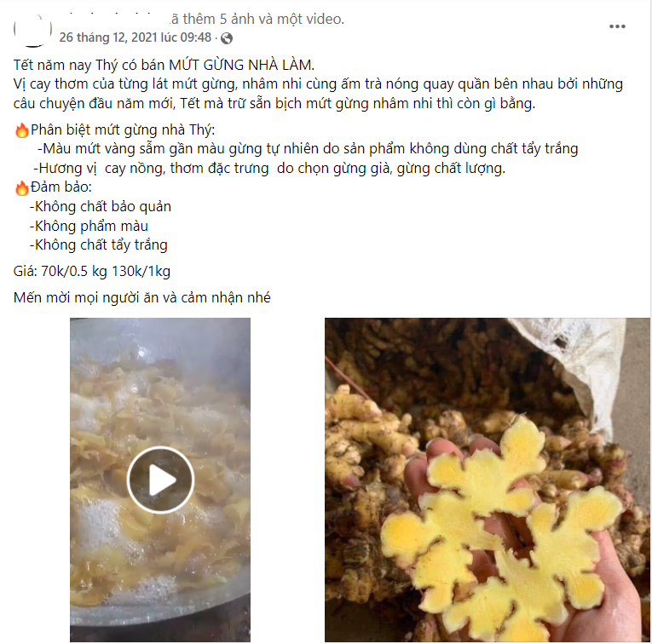This screenshot has width=652, height=644.
Task: Click the line starting Màu mứt vàng sẫm
Action: click(x=308, y=149)
